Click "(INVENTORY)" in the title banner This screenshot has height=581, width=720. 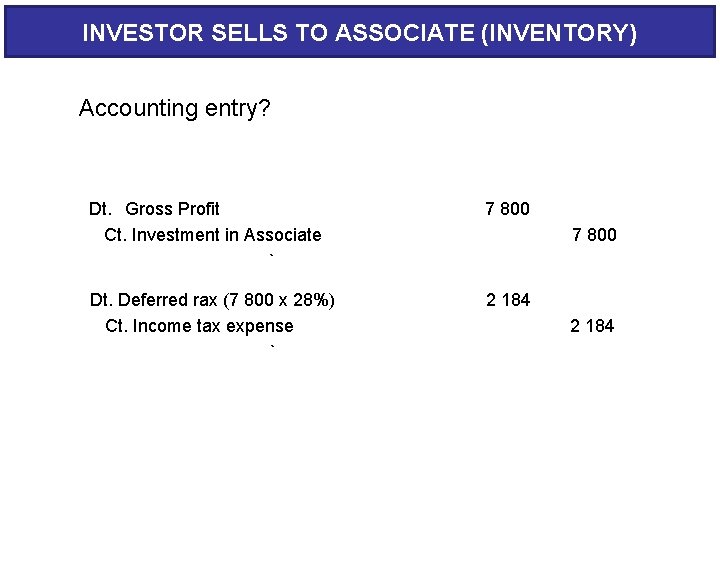click(558, 33)
